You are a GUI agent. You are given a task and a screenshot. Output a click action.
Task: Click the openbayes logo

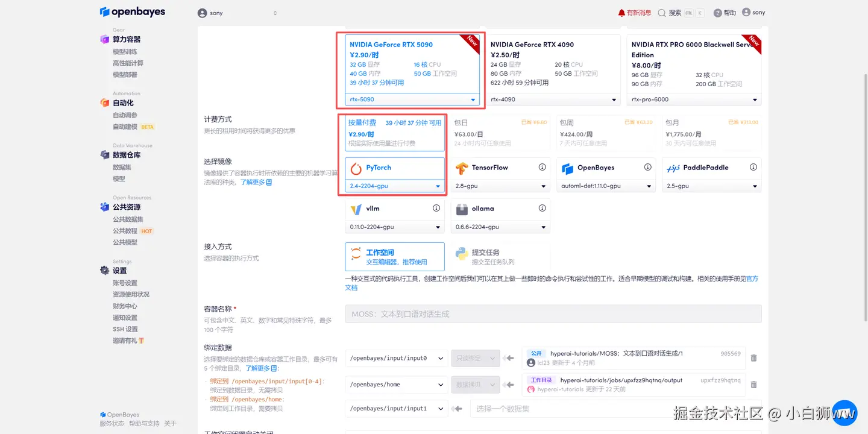(132, 11)
